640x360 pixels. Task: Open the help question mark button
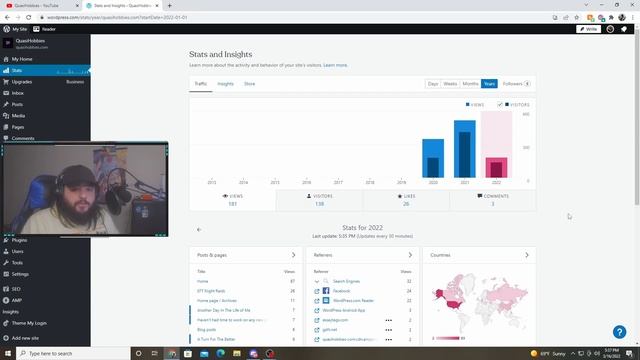[619, 332]
